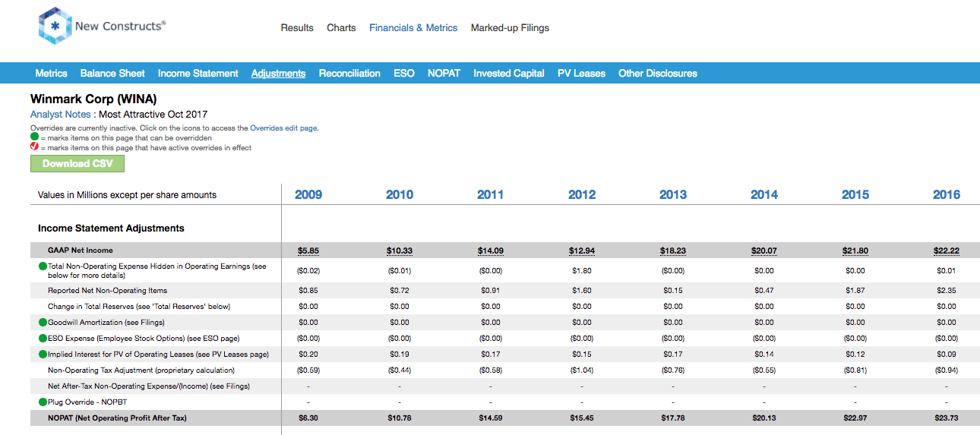Switch to the Income Statement tab

pos(198,74)
